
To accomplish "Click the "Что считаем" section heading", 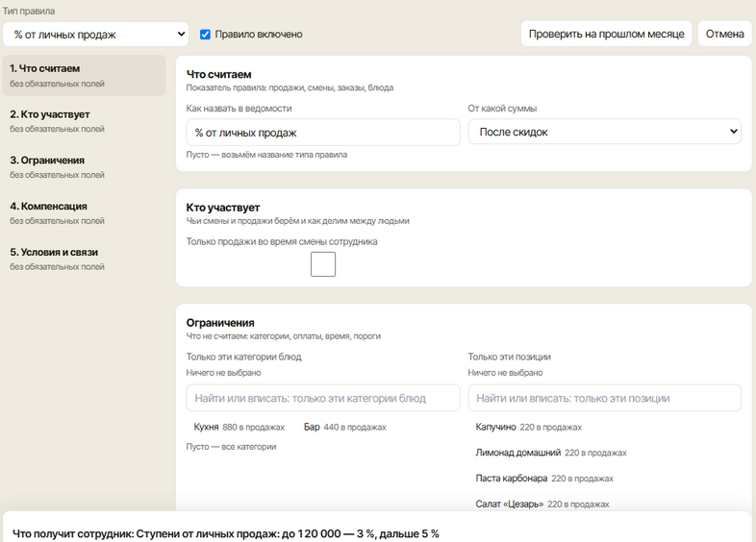I will pyautogui.click(x=219, y=74).
